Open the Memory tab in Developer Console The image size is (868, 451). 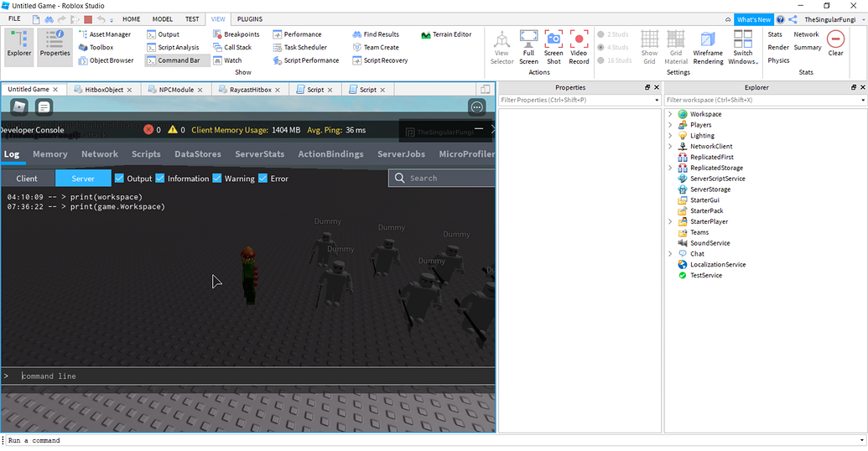[x=49, y=154]
